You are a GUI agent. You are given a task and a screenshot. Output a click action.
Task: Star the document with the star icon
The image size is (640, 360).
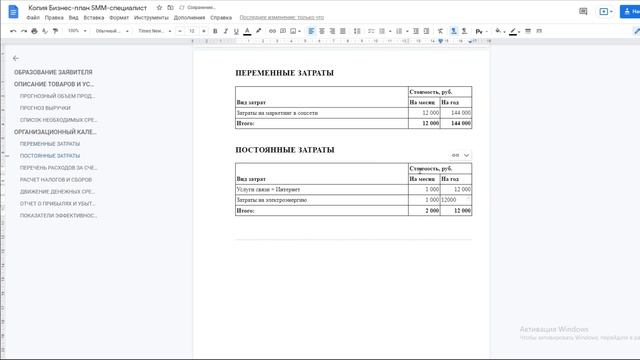[x=159, y=8]
